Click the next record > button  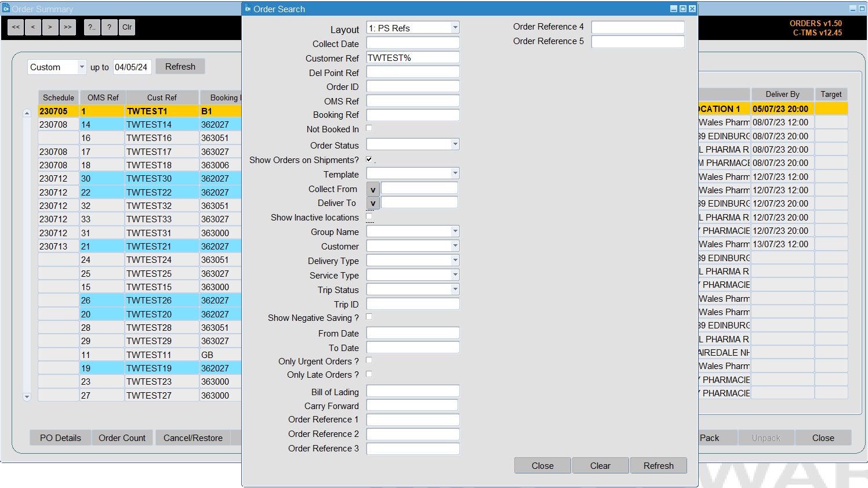pos(50,27)
